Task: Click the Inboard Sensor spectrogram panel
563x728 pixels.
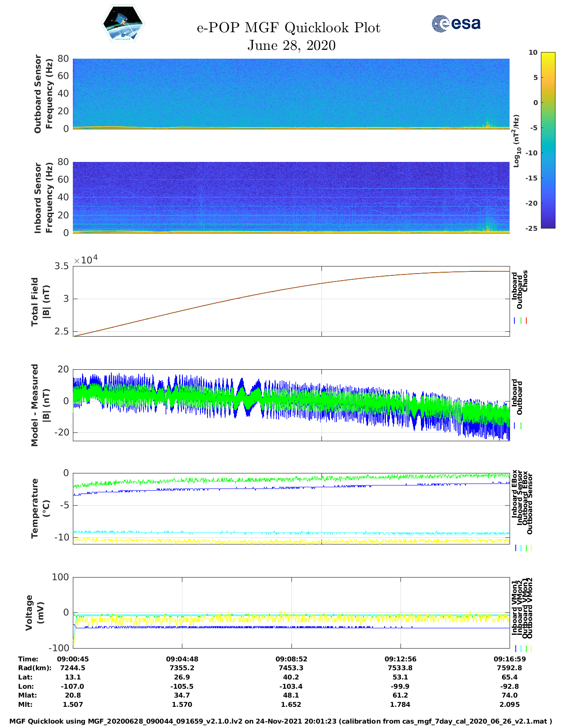Action: click(291, 197)
